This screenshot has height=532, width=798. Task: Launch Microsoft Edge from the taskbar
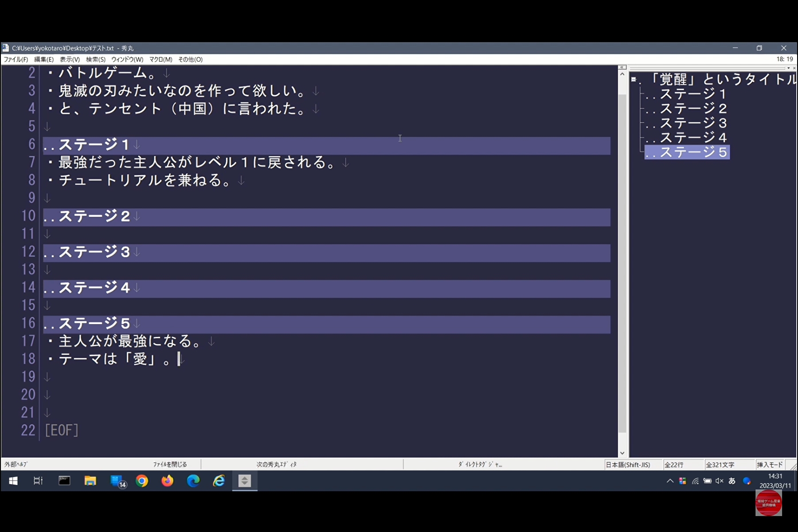pos(193,481)
